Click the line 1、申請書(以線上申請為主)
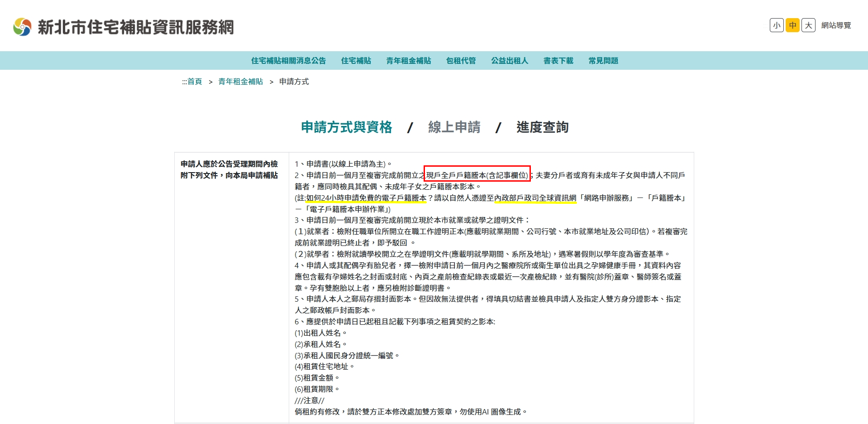The width and height of the screenshot is (868, 424). click(343, 164)
